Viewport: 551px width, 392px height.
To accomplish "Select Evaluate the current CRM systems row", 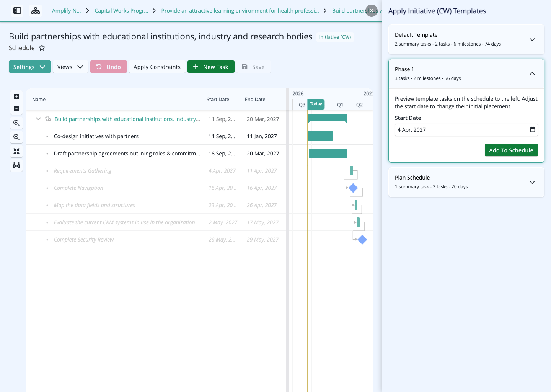I will (x=156, y=222).
